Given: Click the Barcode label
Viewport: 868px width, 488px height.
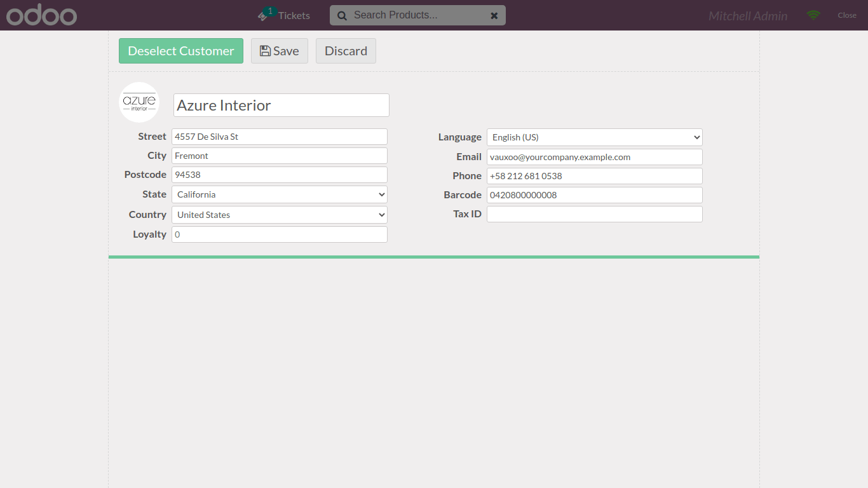Looking at the screenshot, I should [463, 195].
